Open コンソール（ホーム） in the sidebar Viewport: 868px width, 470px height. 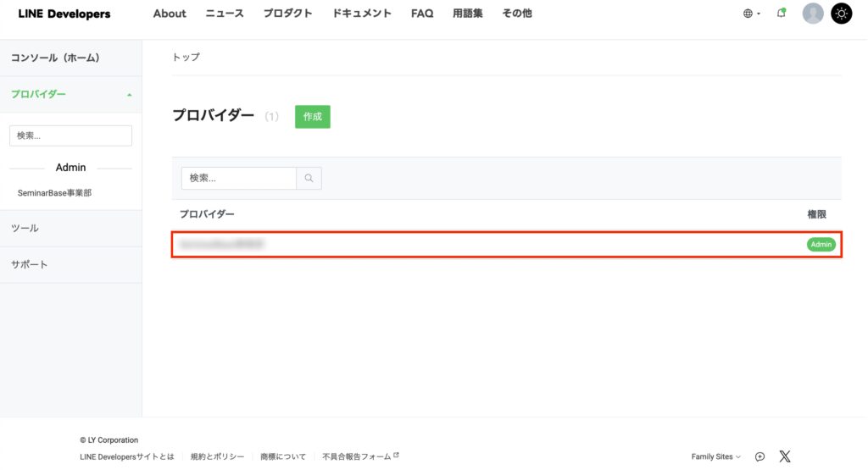click(56, 58)
